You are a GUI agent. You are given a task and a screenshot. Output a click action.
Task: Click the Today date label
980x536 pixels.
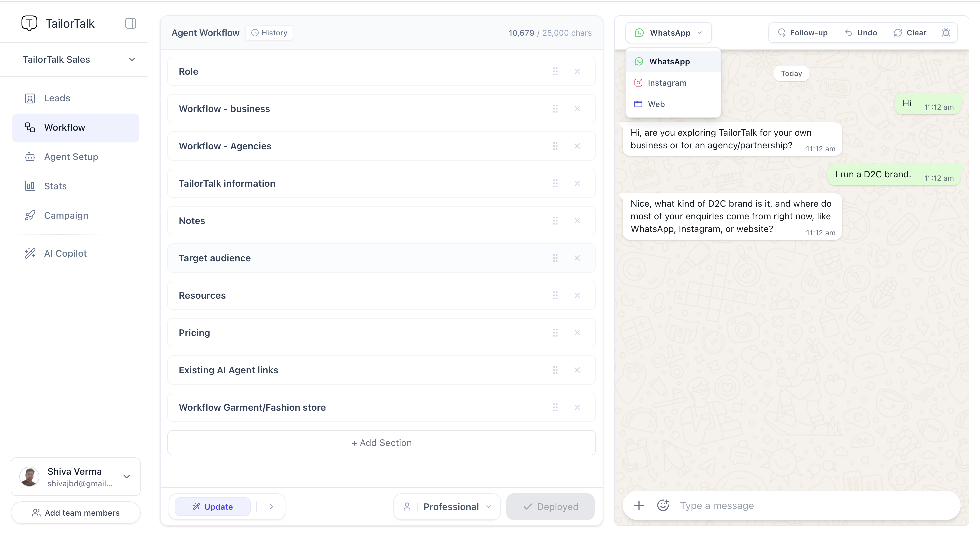791,73
